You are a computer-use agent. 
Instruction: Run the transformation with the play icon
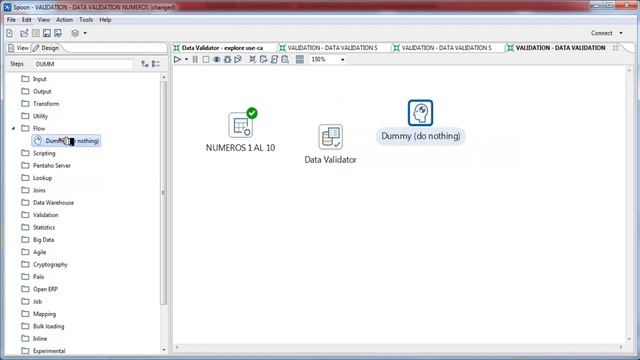click(x=177, y=60)
